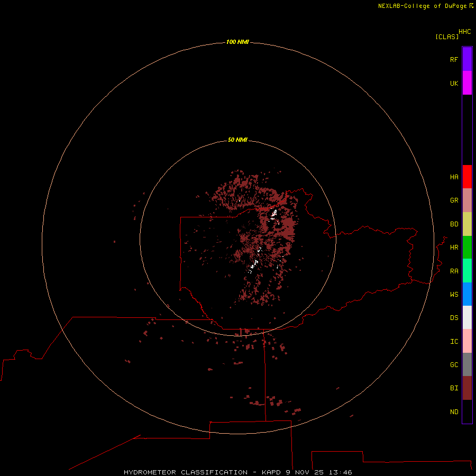Viewport: 476px width, 476px height.
Task: Click the "UK" legend label
Action: point(454,83)
